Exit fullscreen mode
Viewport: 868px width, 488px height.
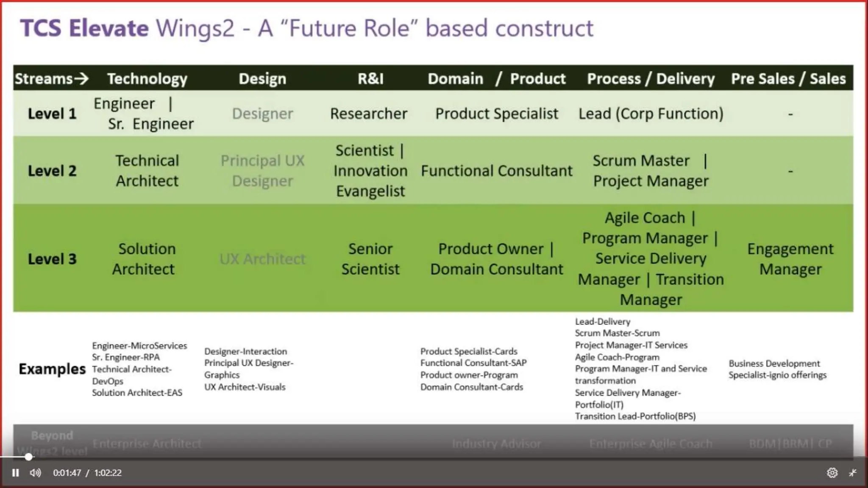(853, 473)
